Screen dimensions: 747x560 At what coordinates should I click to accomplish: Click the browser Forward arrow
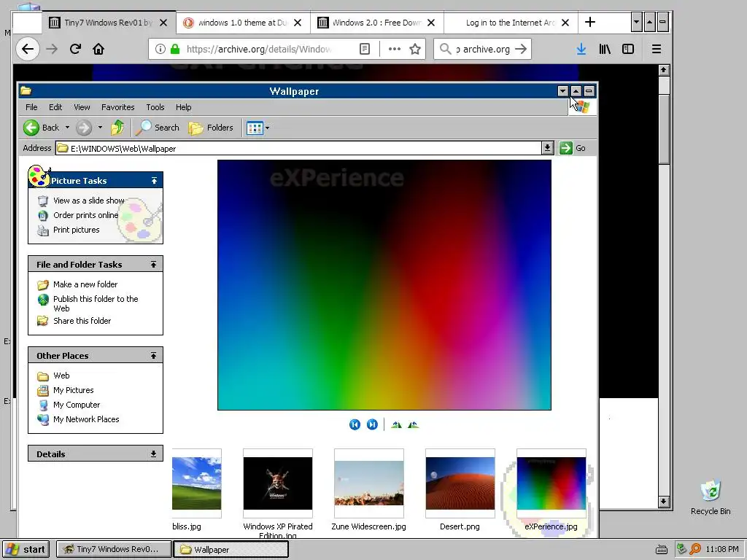click(x=52, y=49)
